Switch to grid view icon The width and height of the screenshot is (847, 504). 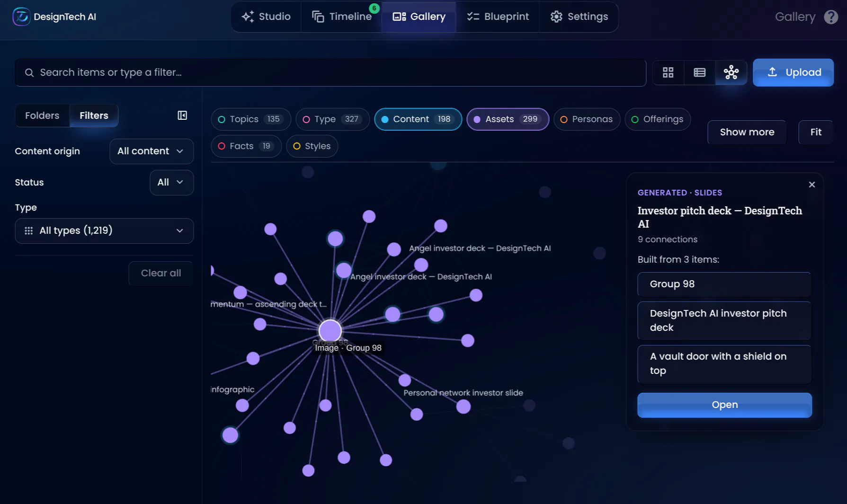click(x=668, y=72)
